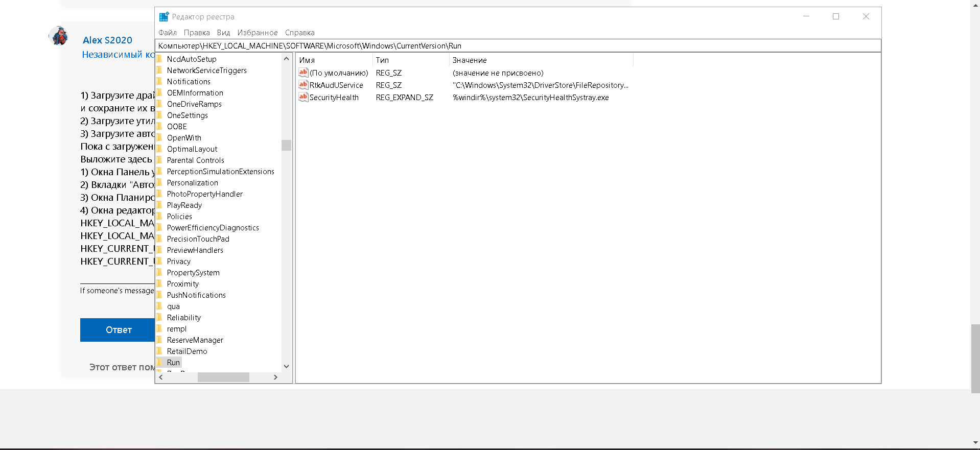Image resolution: width=980 pixels, height=450 pixels.
Task: Click the Ответ button on the forum page
Action: pyautogui.click(x=118, y=330)
